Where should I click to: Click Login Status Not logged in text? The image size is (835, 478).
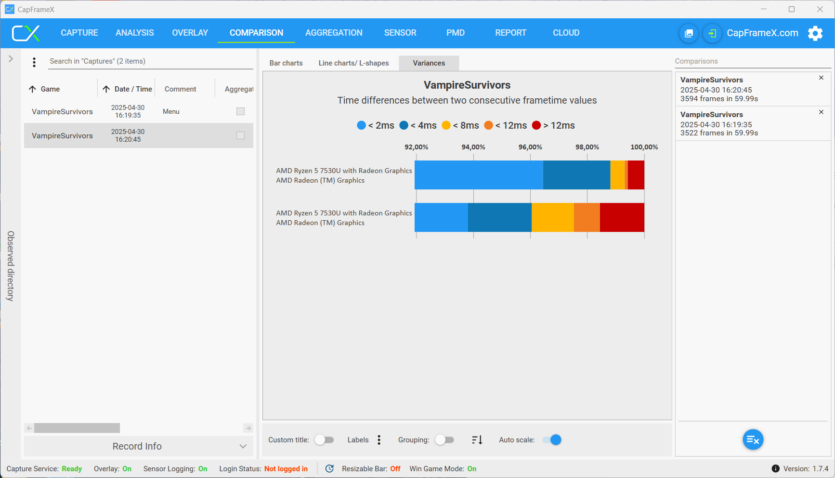[286, 469]
